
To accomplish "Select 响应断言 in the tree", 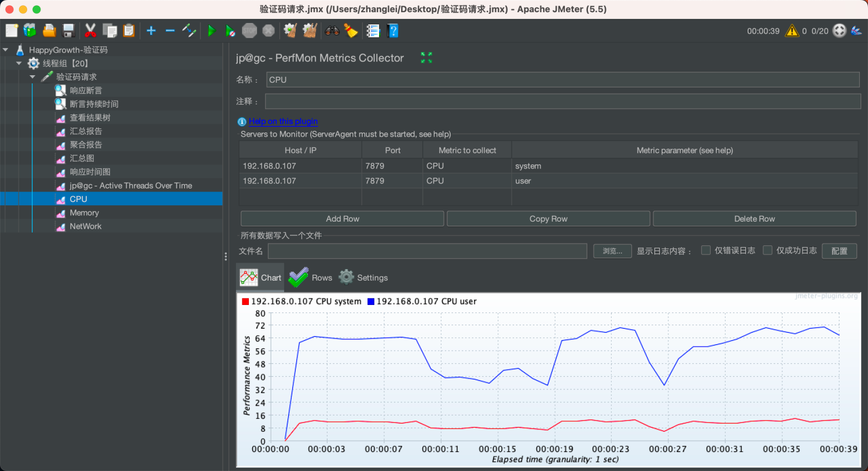I will 86,90.
